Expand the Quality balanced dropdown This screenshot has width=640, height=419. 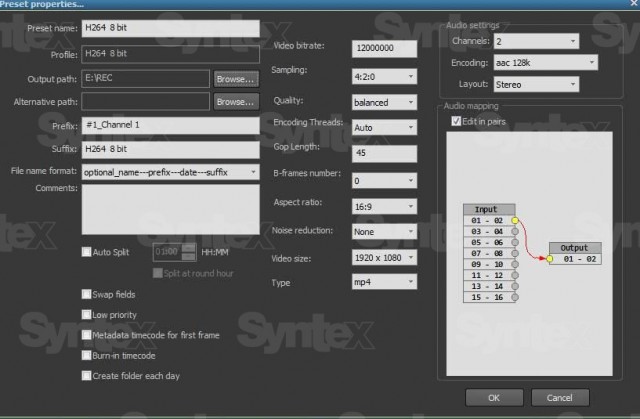384,102
